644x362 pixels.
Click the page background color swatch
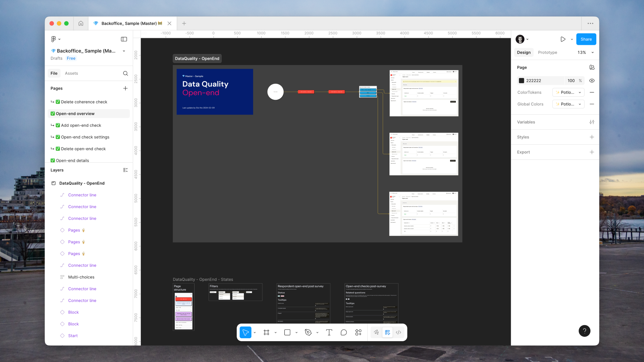522,80
